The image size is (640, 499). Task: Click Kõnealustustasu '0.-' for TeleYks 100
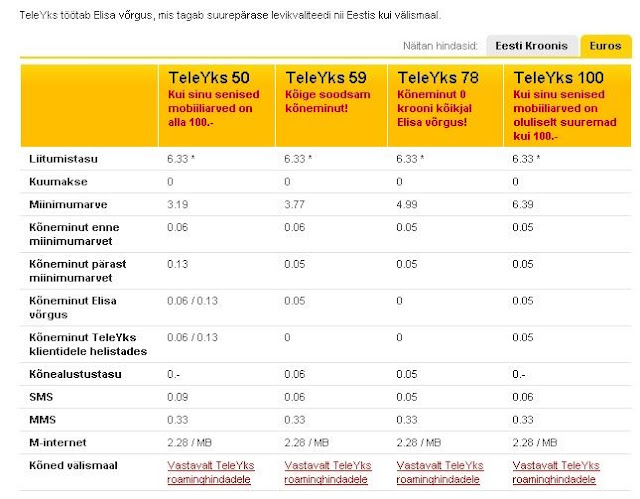coord(519,374)
